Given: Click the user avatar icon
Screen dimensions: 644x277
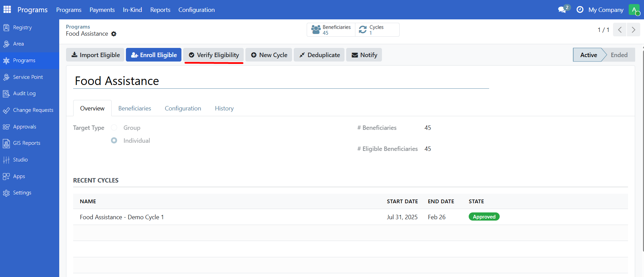Looking at the screenshot, I should pos(634,10).
